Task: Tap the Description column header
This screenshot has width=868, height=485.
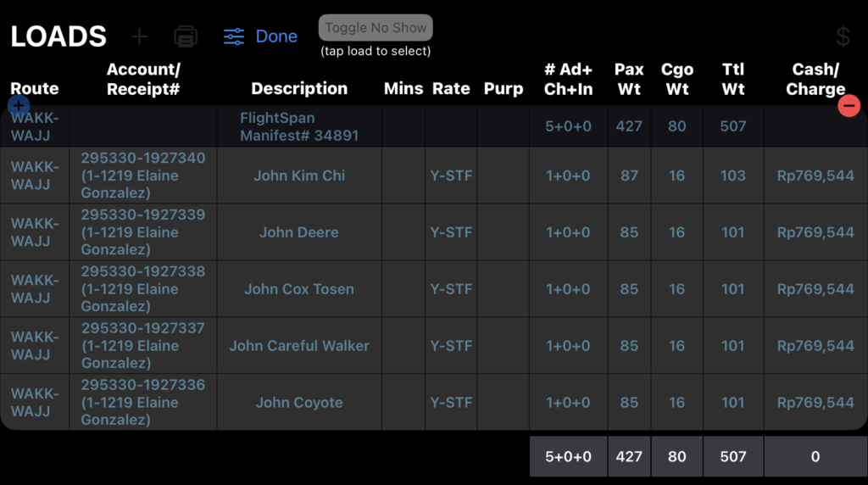Action: point(299,88)
